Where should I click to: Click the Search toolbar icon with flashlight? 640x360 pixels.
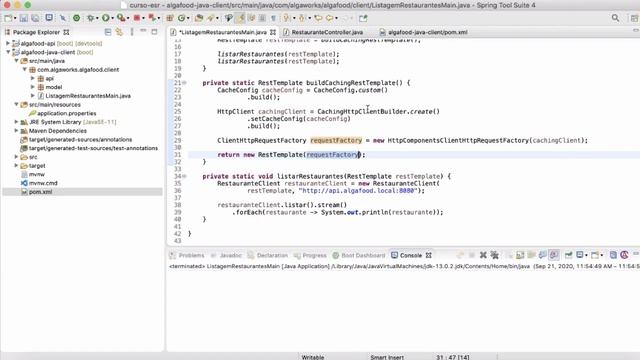pos(211,18)
